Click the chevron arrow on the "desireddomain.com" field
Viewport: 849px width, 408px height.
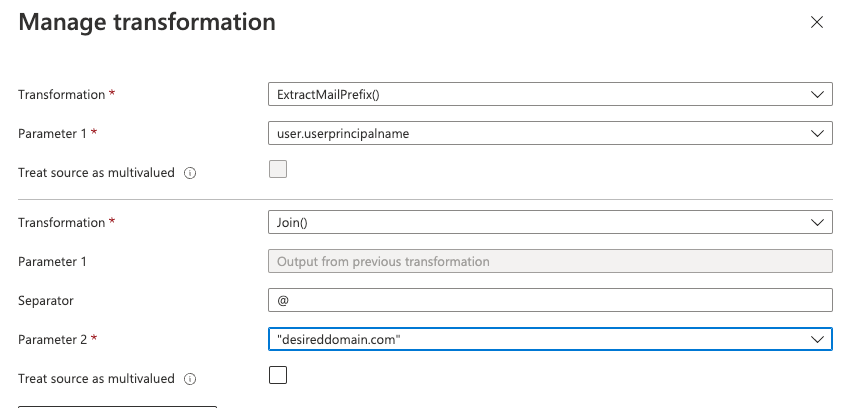[817, 339]
